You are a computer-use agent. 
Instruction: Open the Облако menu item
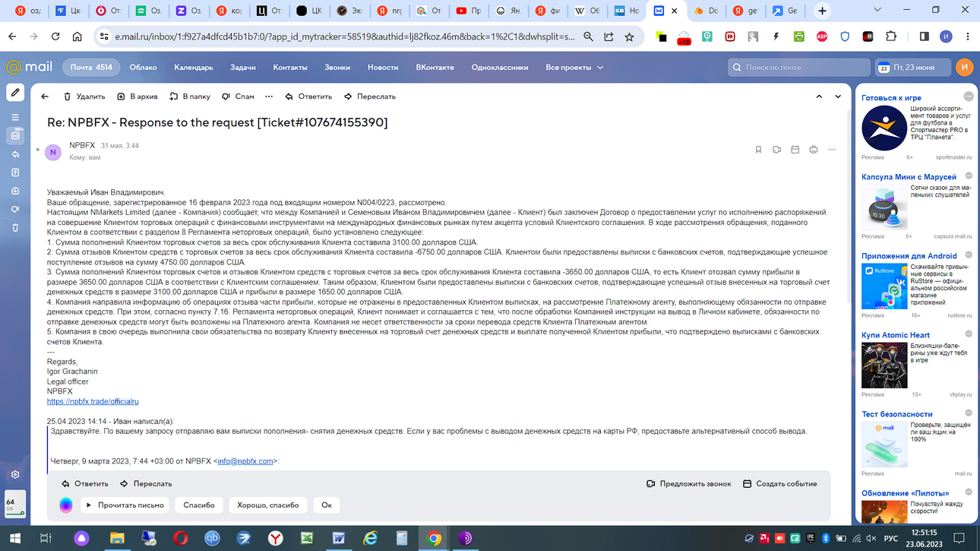[x=143, y=68]
